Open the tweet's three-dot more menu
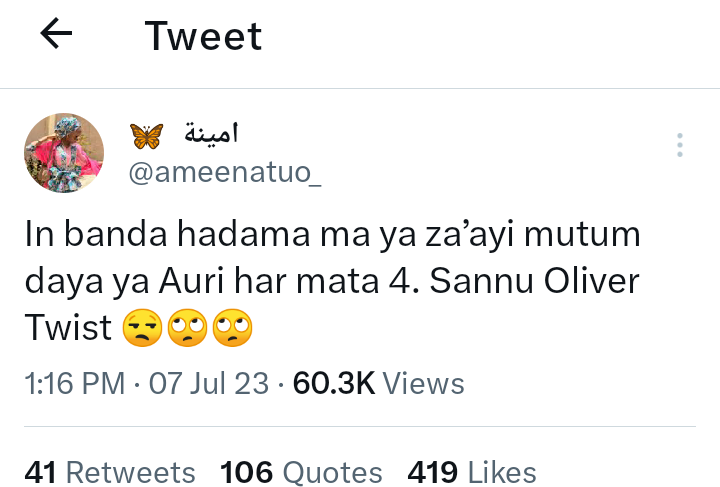 pyautogui.click(x=680, y=146)
